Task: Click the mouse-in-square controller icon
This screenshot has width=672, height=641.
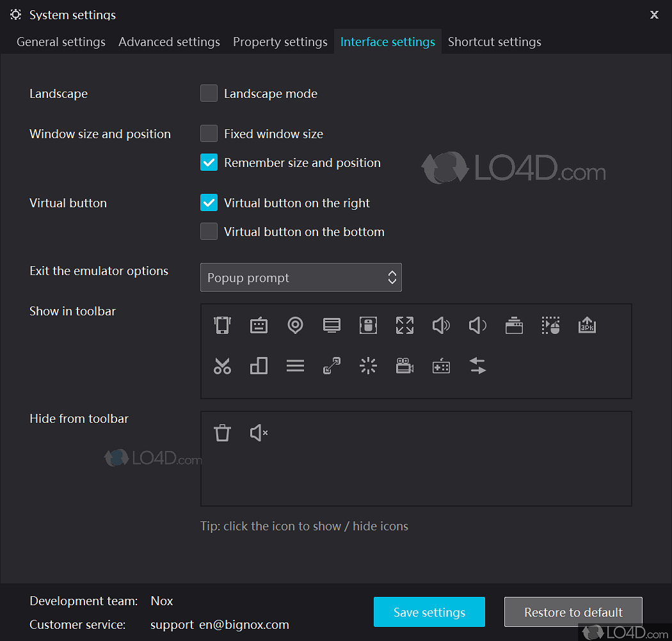Action: [368, 325]
